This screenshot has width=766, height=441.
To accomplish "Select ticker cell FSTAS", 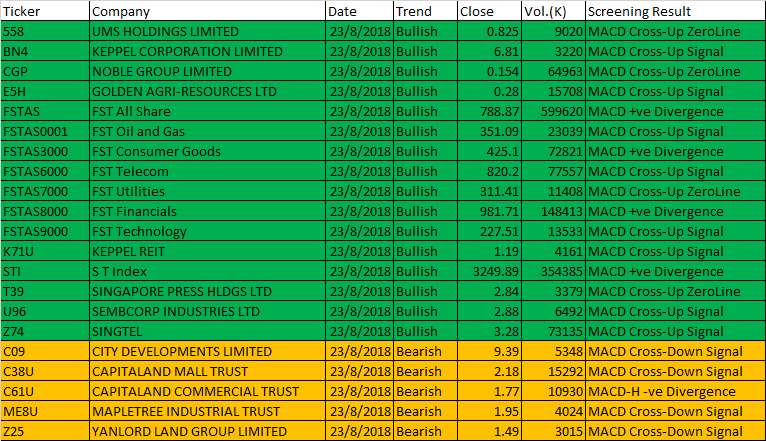I will (45, 111).
